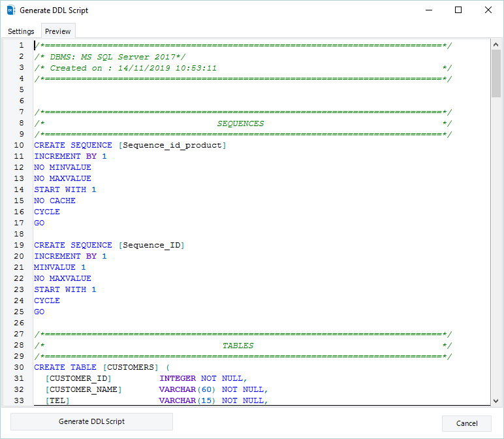Click the [CUSTOMER_NAME] column definition
This screenshot has width=504, height=439.
pos(83,389)
